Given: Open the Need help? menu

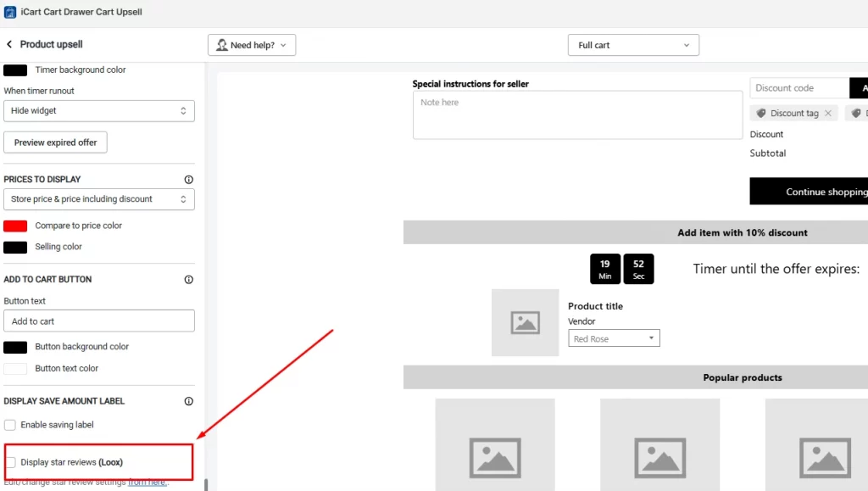Looking at the screenshot, I should [x=252, y=45].
